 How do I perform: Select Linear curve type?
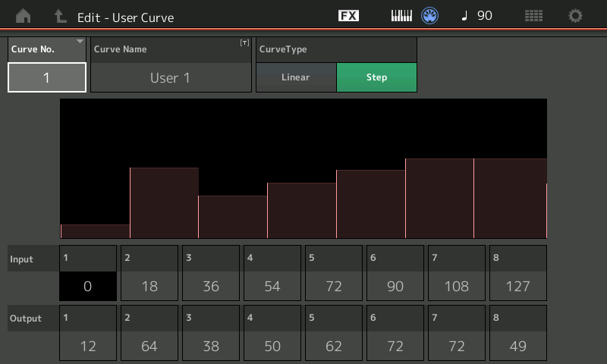(x=296, y=77)
